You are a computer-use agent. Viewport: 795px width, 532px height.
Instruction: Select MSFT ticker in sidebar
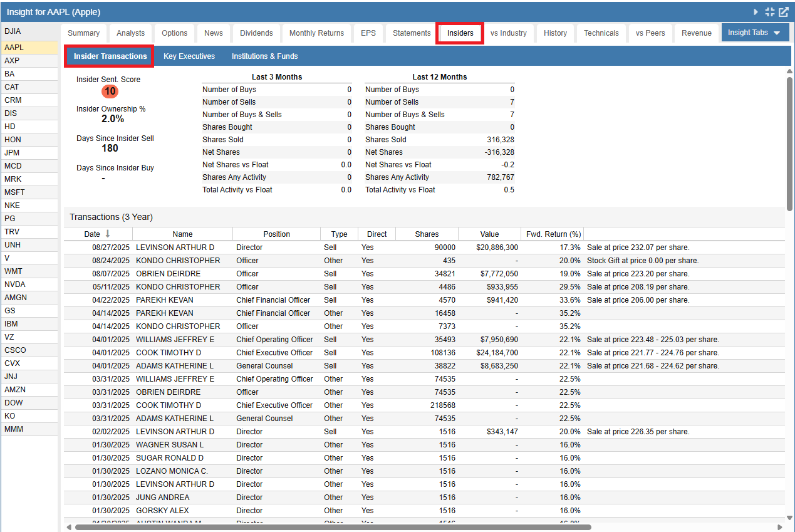tap(29, 192)
